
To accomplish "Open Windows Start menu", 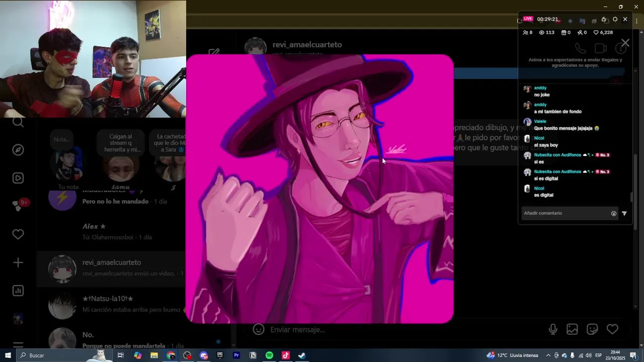I will point(8,355).
